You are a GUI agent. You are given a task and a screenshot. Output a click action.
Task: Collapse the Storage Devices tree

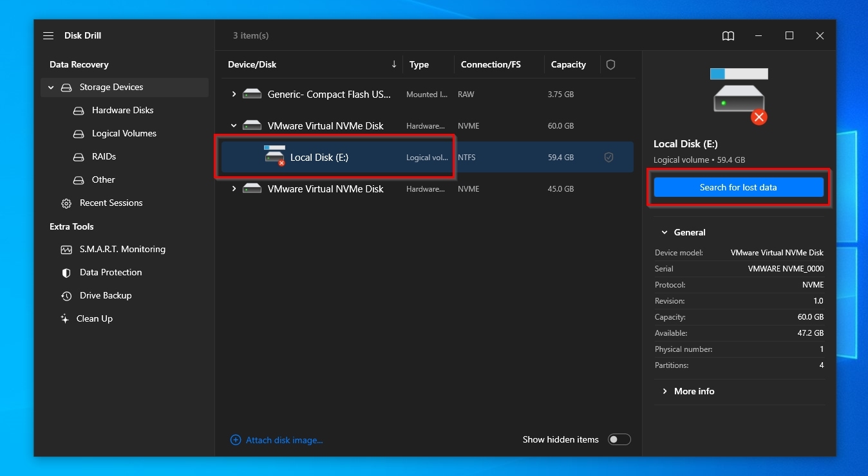coord(51,87)
